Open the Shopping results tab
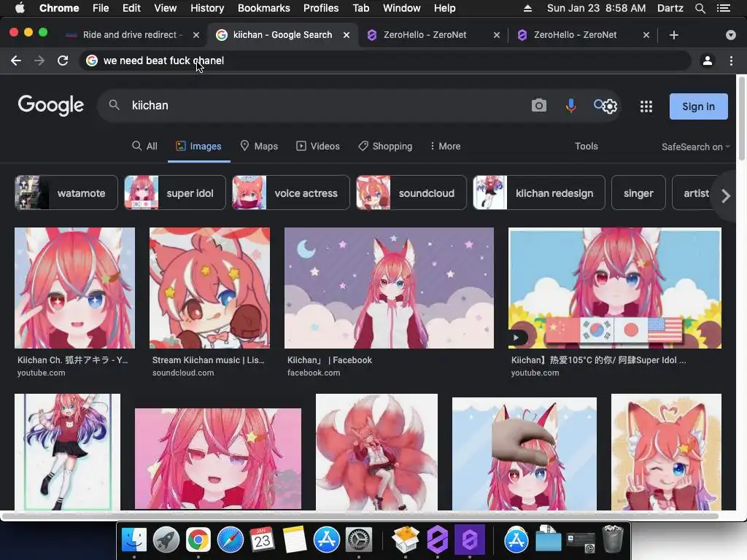This screenshot has height=560, width=747. [385, 146]
